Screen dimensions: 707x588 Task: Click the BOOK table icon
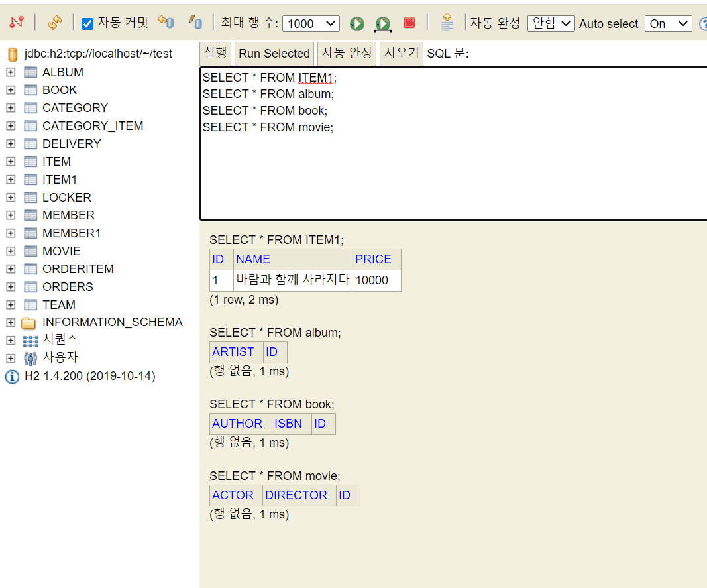30,90
